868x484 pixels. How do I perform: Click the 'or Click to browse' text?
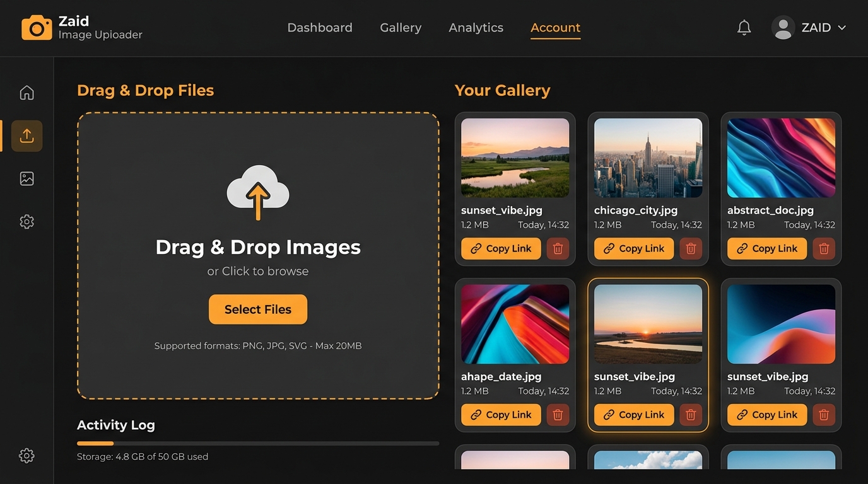point(258,271)
